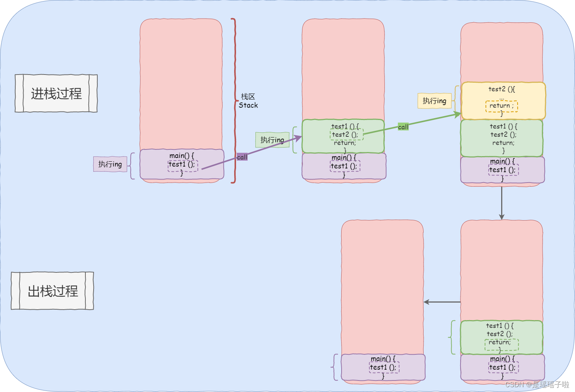Select the green call arrow label
Viewport: 575px width, 392px height.
tap(403, 127)
